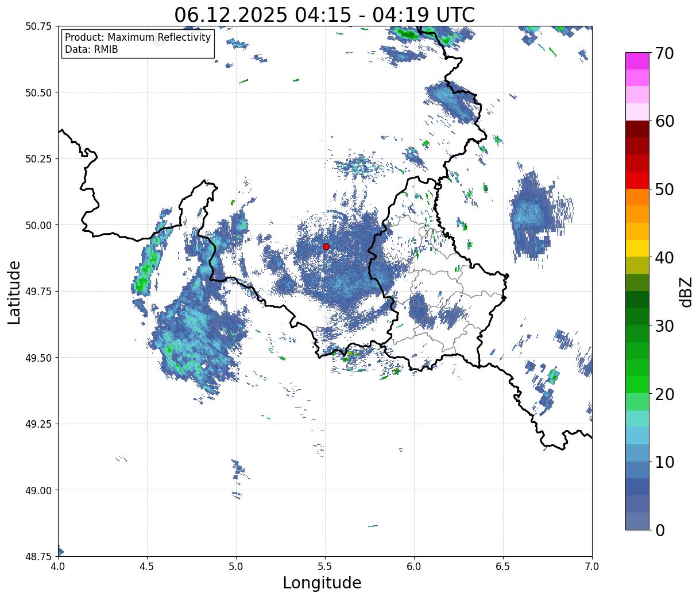Click the colorbar tick label 0

coord(659,530)
